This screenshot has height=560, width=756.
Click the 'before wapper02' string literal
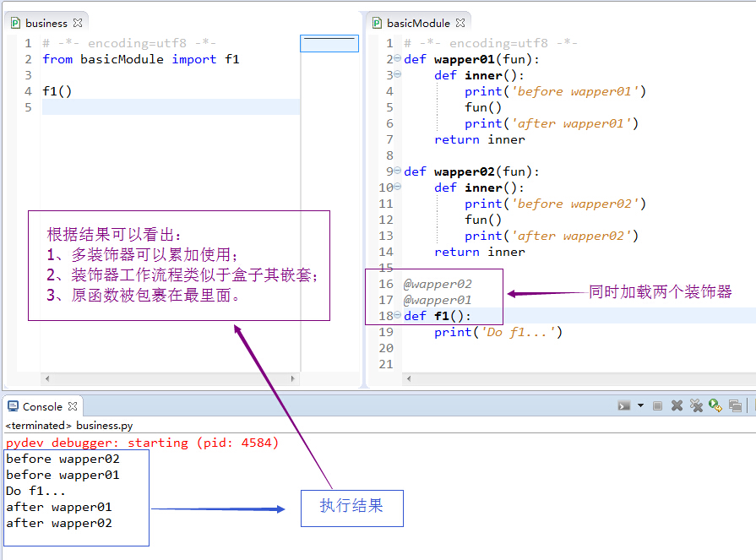[575, 204]
